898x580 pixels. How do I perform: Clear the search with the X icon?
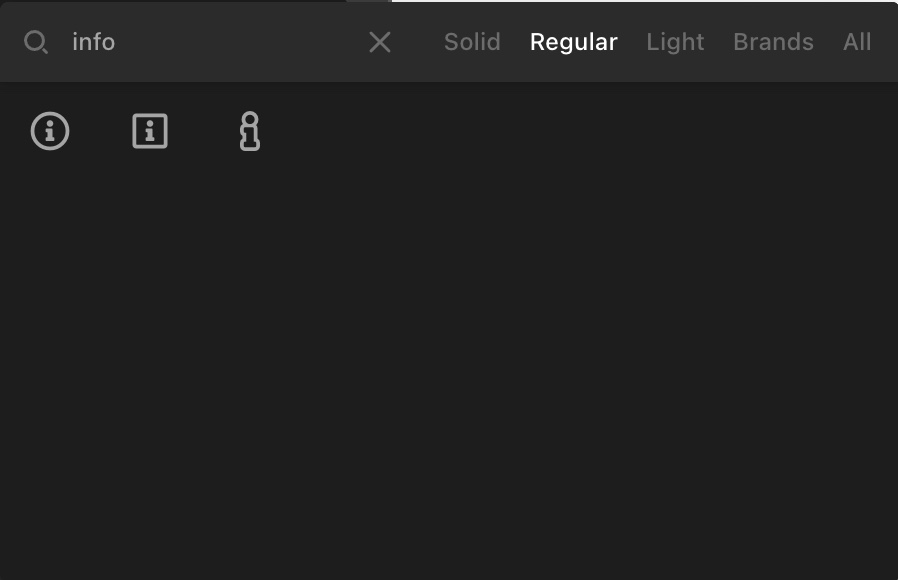click(x=380, y=42)
